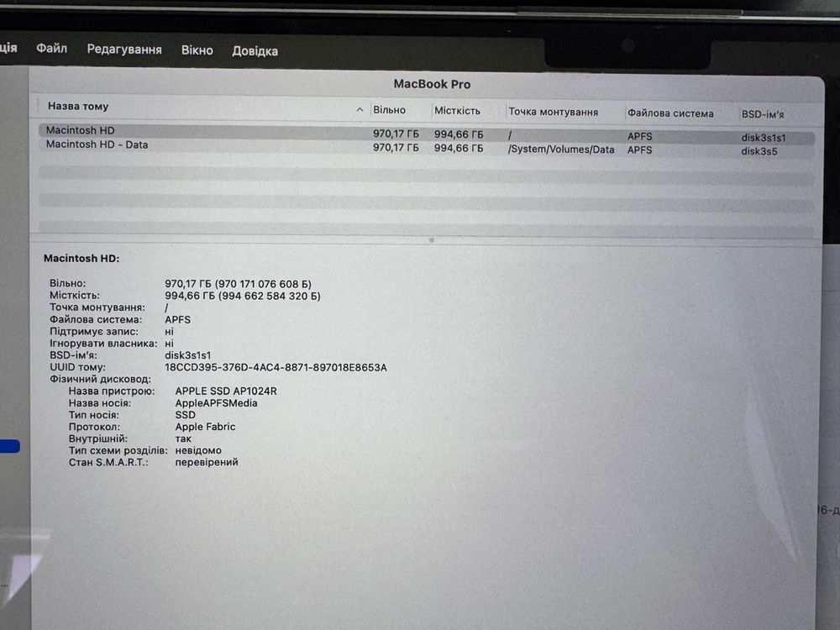This screenshot has width=840, height=630.
Task: Sort by Місткість column header
Action: pyautogui.click(x=457, y=111)
